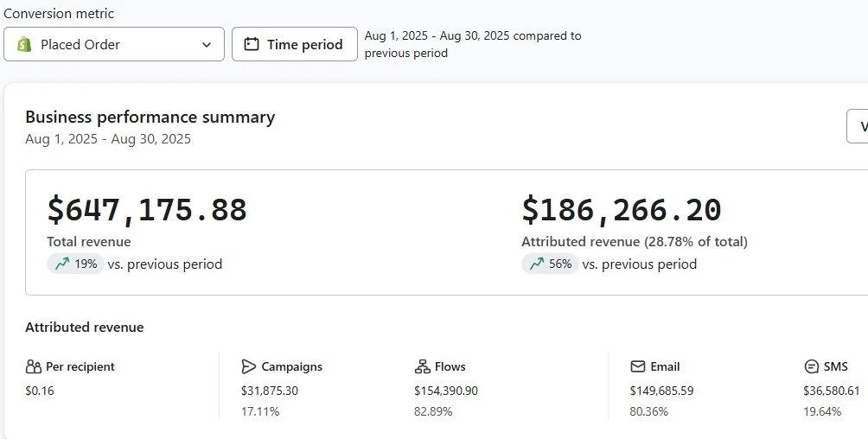Click the trend arrow in the 19% badge

coord(62,264)
